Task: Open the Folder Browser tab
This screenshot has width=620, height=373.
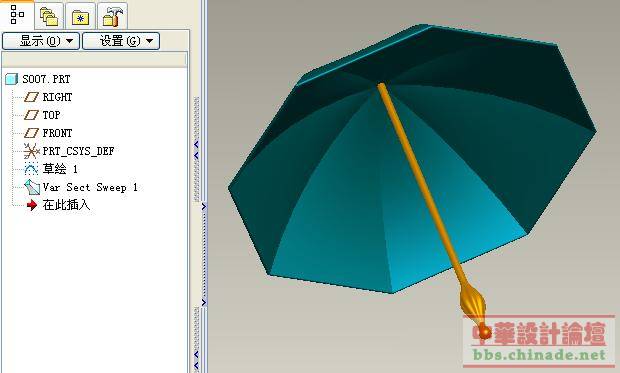Action: 49,16
